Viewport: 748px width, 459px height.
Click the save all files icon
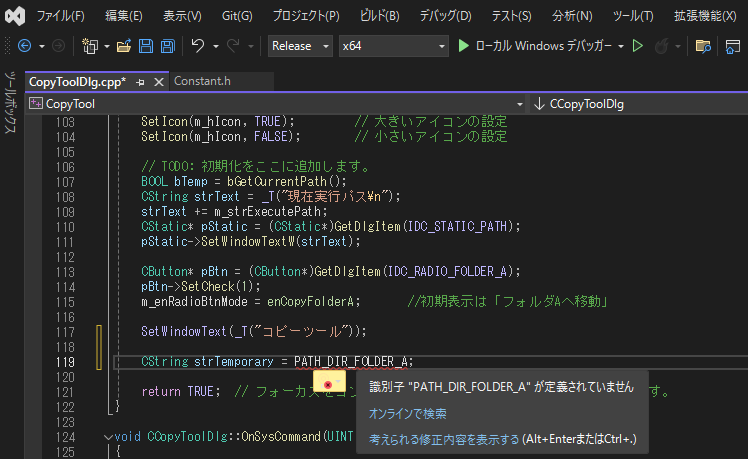pyautogui.click(x=167, y=46)
